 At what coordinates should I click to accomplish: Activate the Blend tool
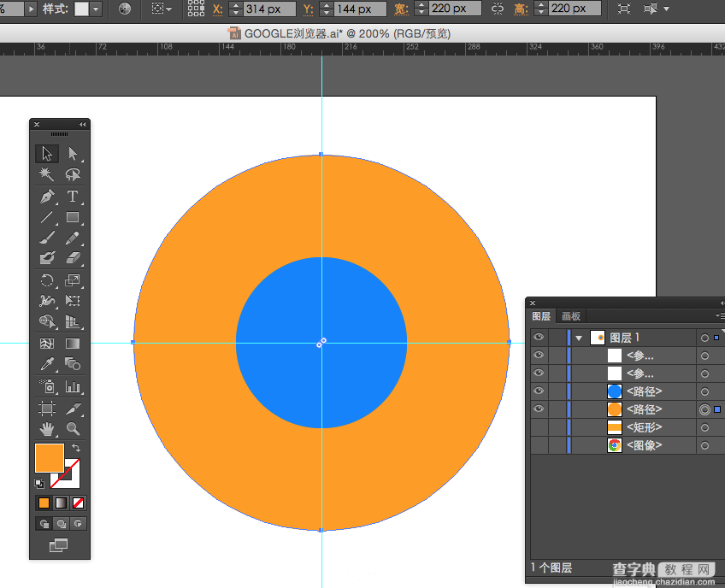(73, 364)
